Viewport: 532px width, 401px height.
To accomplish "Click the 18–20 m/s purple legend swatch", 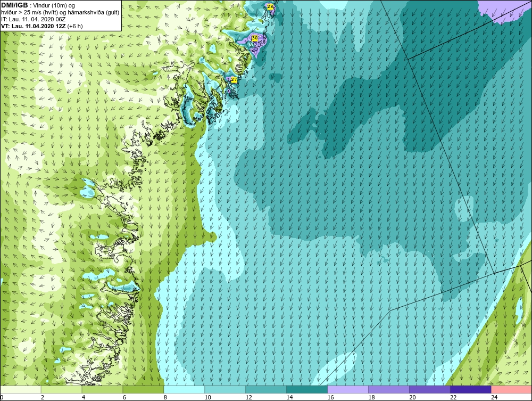I will pyautogui.click(x=389, y=389).
